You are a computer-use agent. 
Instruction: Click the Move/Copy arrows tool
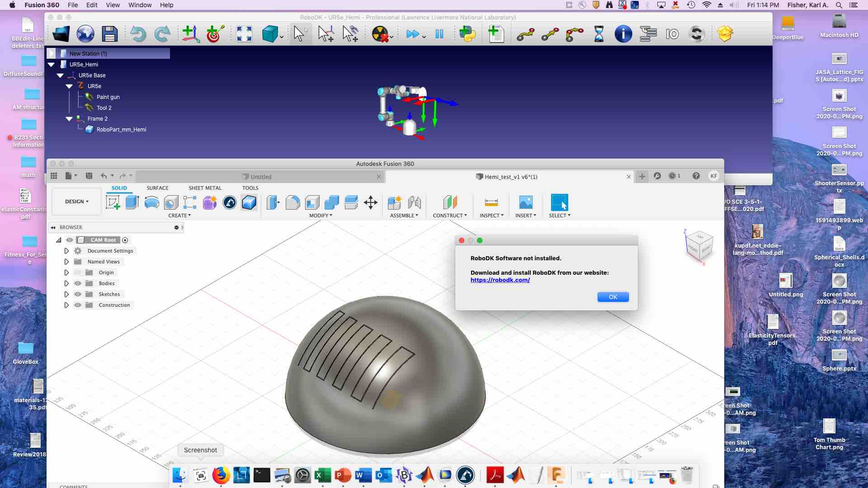(x=370, y=202)
